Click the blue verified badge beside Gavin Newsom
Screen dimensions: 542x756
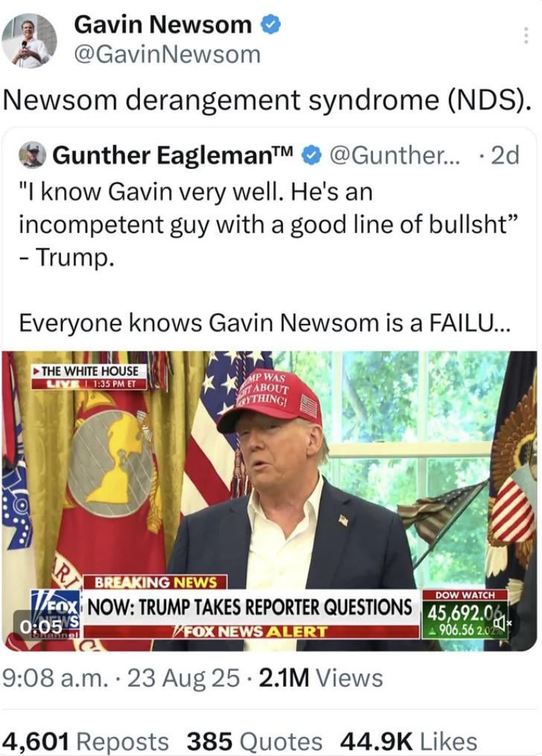pos(271,25)
